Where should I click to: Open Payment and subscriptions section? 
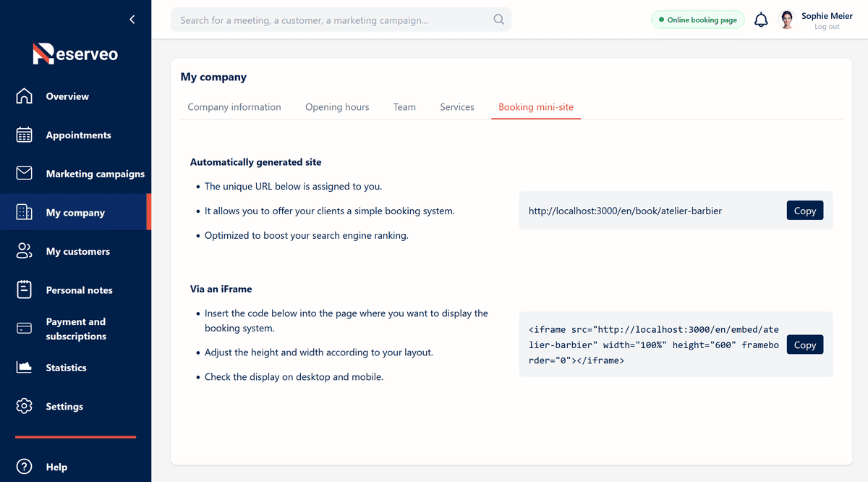(x=75, y=329)
